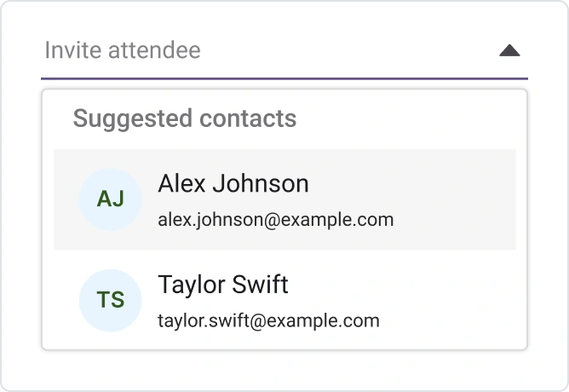Select Taylor Swift from suggested contacts
The image size is (569, 392).
coord(284,300)
